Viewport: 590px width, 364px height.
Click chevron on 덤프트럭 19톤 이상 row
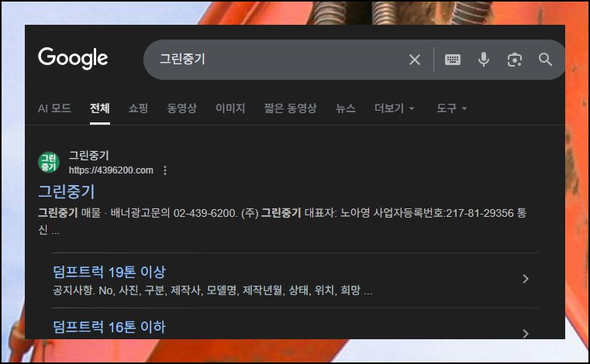(x=526, y=279)
